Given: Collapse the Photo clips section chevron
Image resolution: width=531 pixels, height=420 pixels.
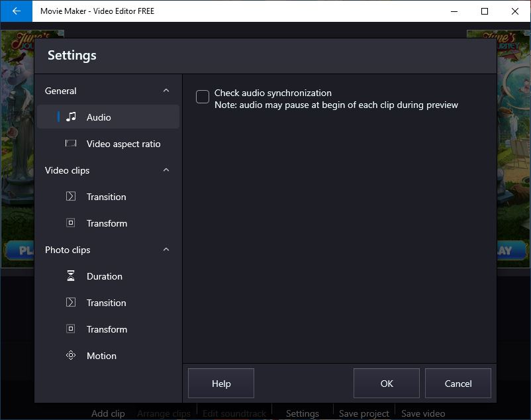Looking at the screenshot, I should point(166,249).
